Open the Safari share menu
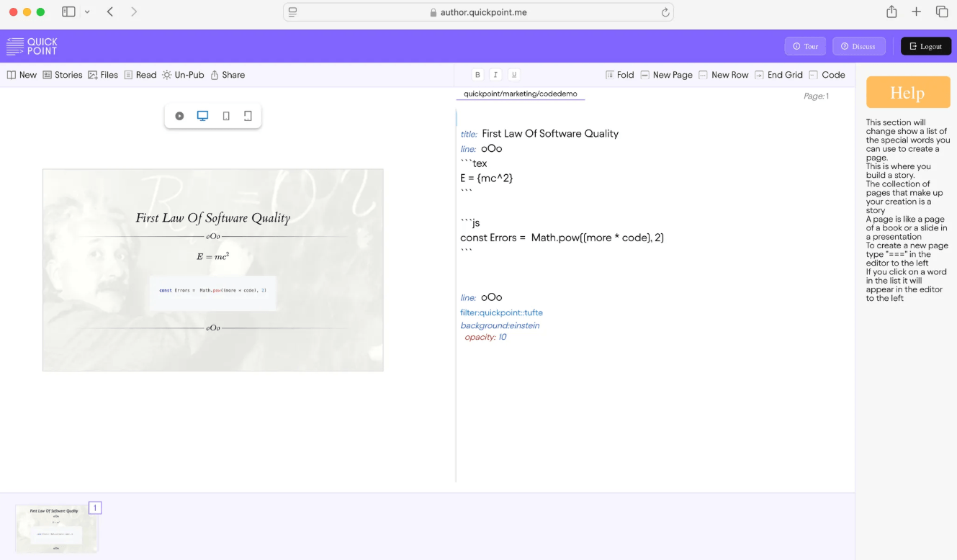This screenshot has height=560, width=957. point(891,12)
